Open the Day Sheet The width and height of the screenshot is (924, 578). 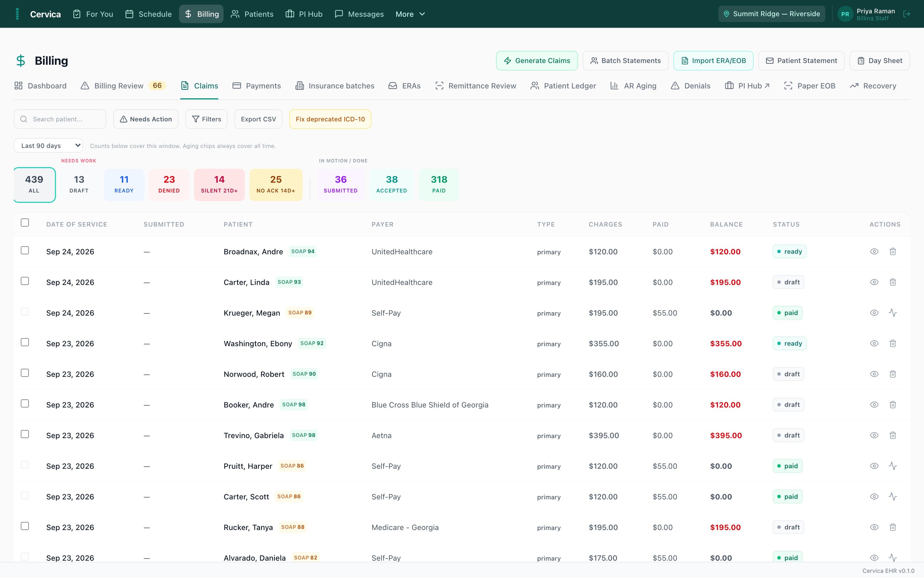(879, 61)
